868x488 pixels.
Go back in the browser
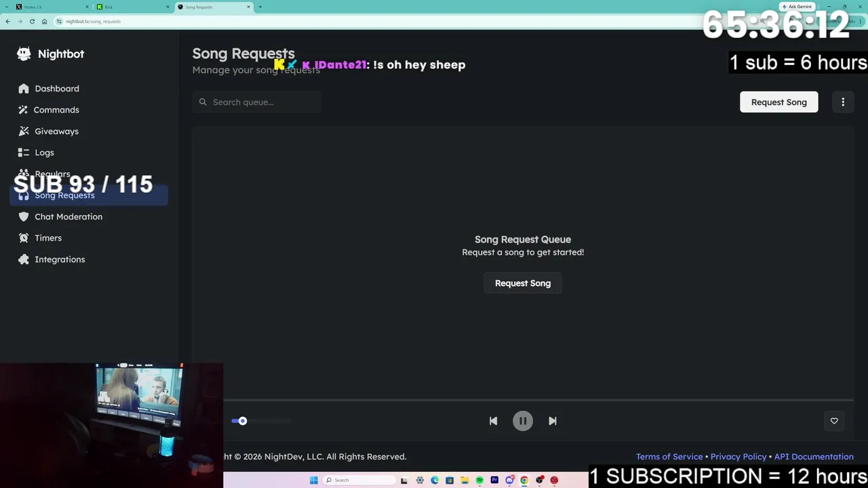tap(7, 22)
